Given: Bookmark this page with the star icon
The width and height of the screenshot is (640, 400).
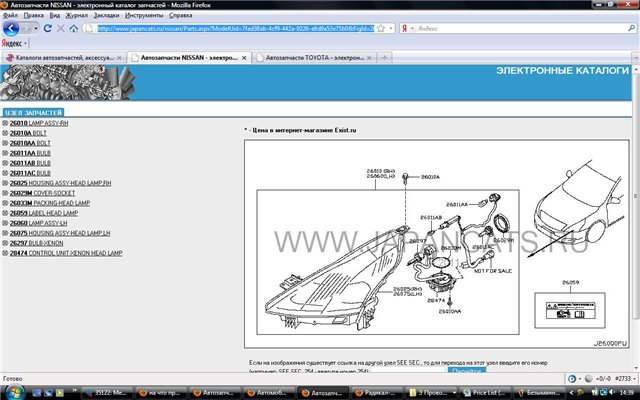Looking at the screenshot, I should click(x=381, y=29).
